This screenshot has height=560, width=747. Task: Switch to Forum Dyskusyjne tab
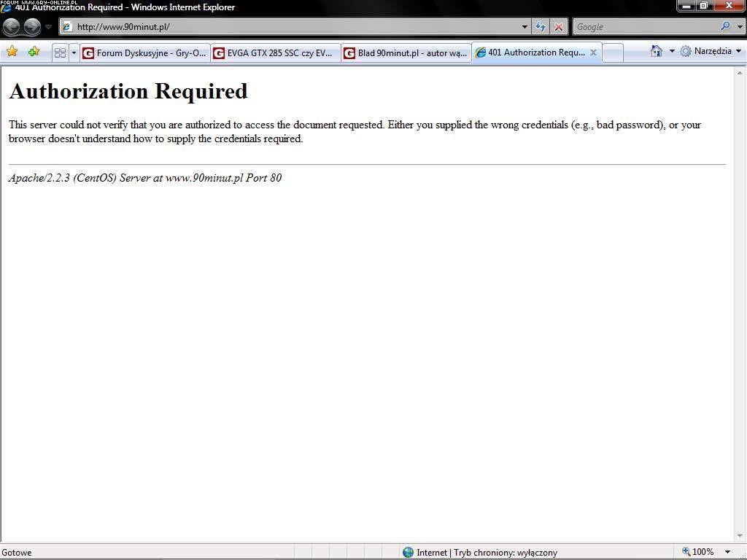(145, 52)
